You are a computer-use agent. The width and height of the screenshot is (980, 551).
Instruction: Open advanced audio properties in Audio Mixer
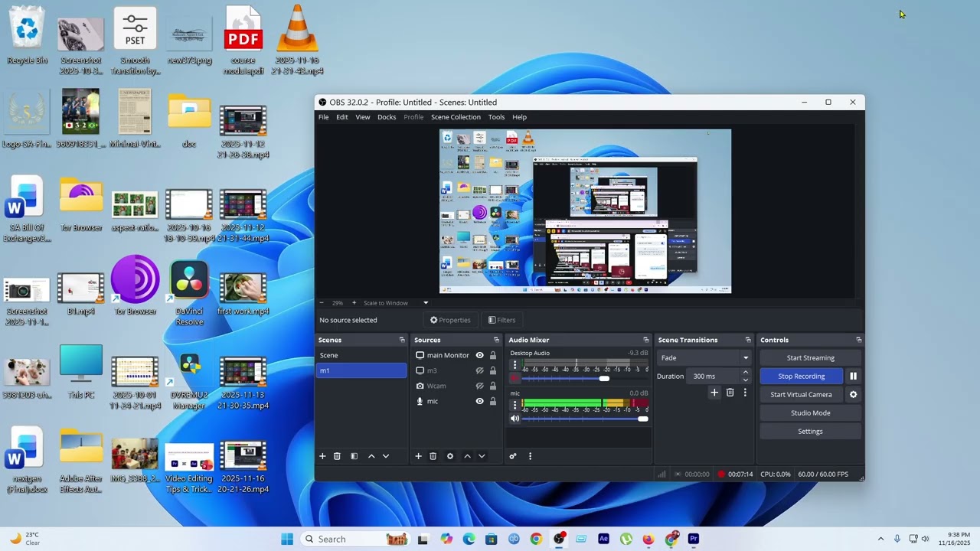point(513,456)
